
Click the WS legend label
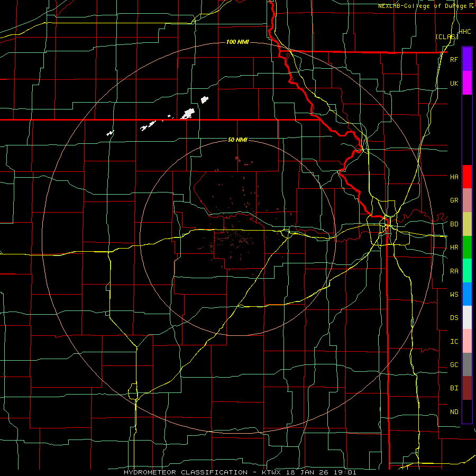[x=454, y=294]
